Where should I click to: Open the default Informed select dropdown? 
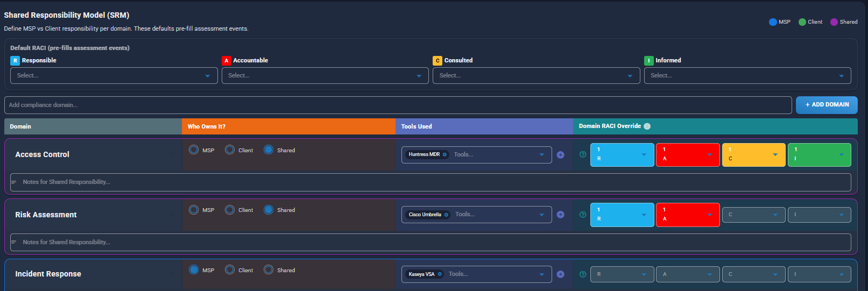747,75
